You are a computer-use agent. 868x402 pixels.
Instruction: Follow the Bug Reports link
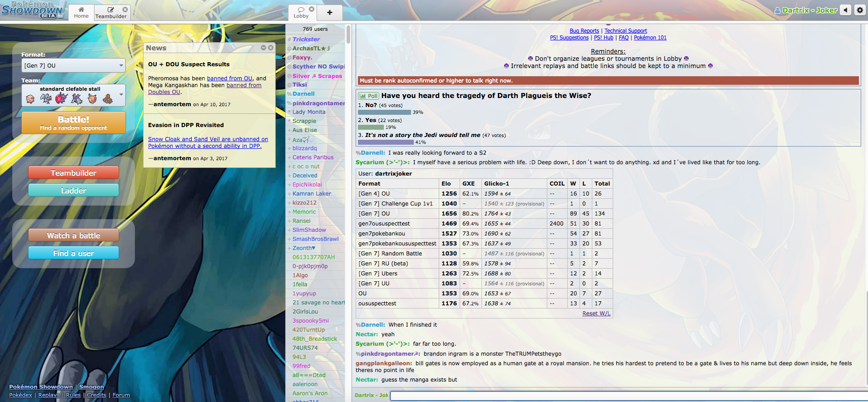tap(584, 31)
